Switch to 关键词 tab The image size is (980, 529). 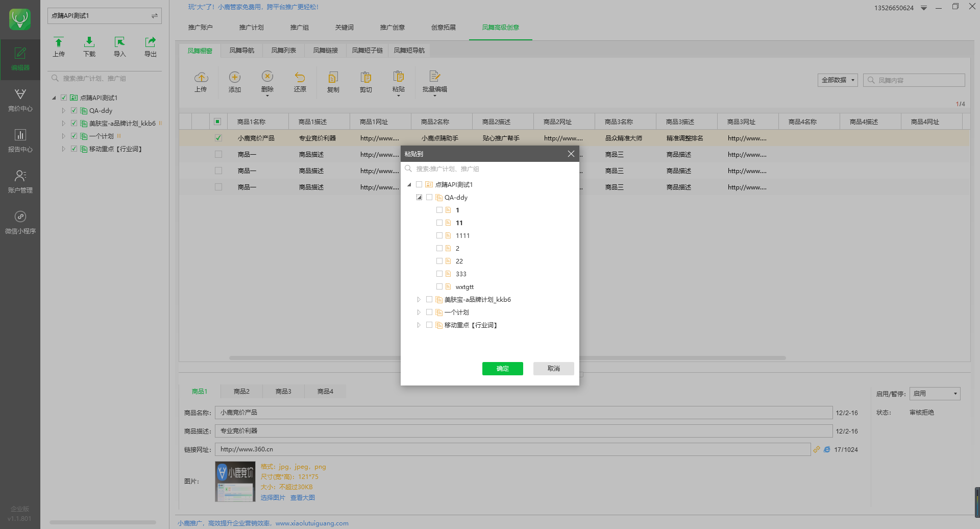click(x=345, y=28)
